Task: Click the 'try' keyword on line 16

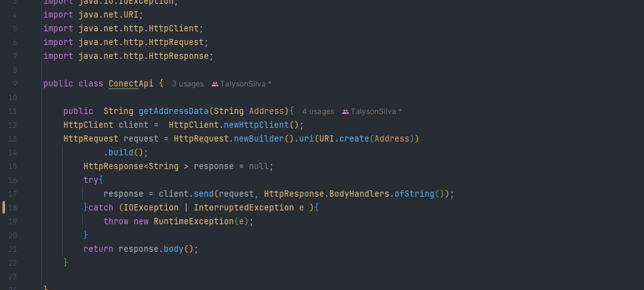Action: coord(91,180)
